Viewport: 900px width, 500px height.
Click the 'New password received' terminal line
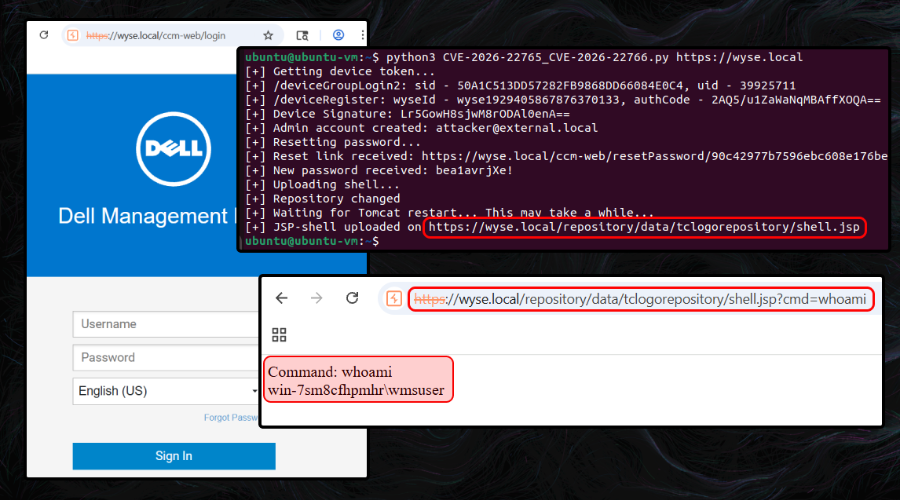pyautogui.click(x=379, y=170)
